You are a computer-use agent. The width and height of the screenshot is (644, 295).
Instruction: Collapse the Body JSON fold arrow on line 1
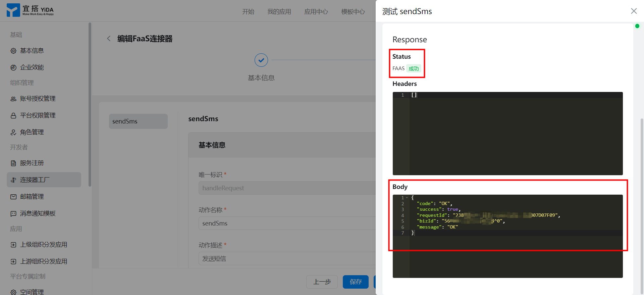point(407,198)
